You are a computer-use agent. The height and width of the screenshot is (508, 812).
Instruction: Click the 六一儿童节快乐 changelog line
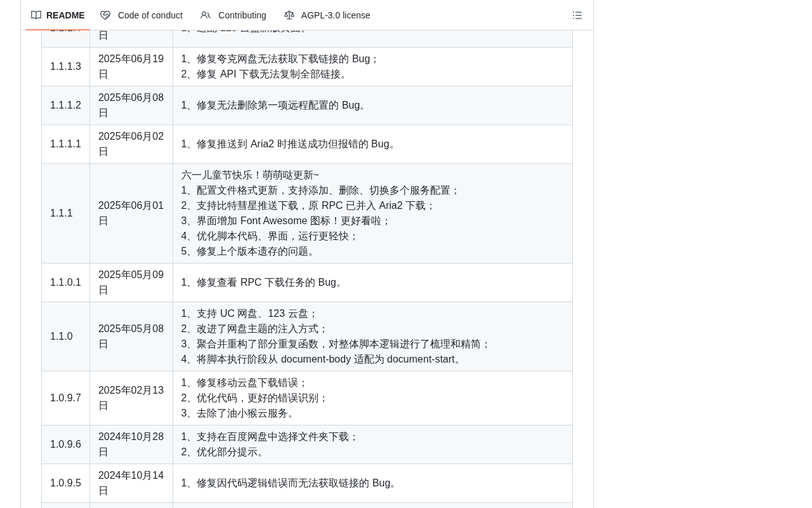tap(250, 175)
